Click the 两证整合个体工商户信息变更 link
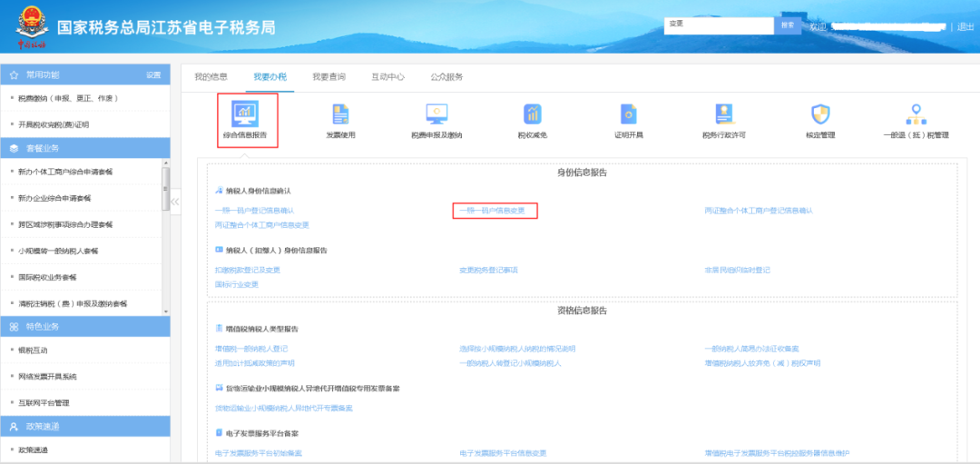The width and height of the screenshot is (980, 464). (262, 224)
